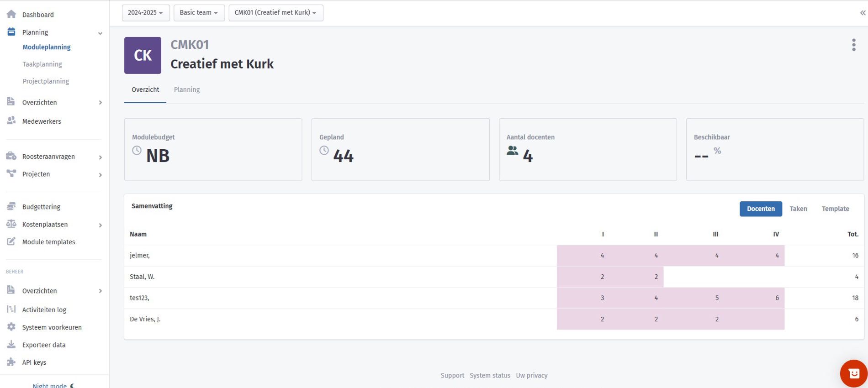Click the Medewerkers people icon
The image size is (868, 388).
(x=11, y=121)
